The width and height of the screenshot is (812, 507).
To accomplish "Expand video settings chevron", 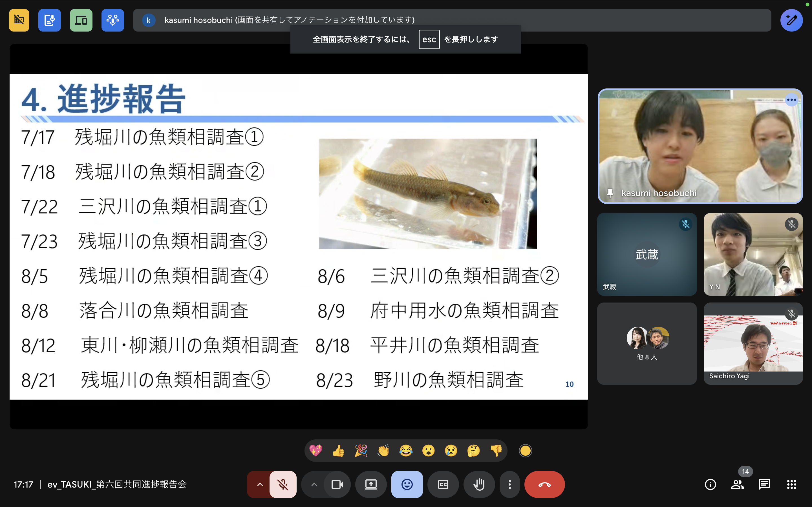I will pyautogui.click(x=314, y=484).
